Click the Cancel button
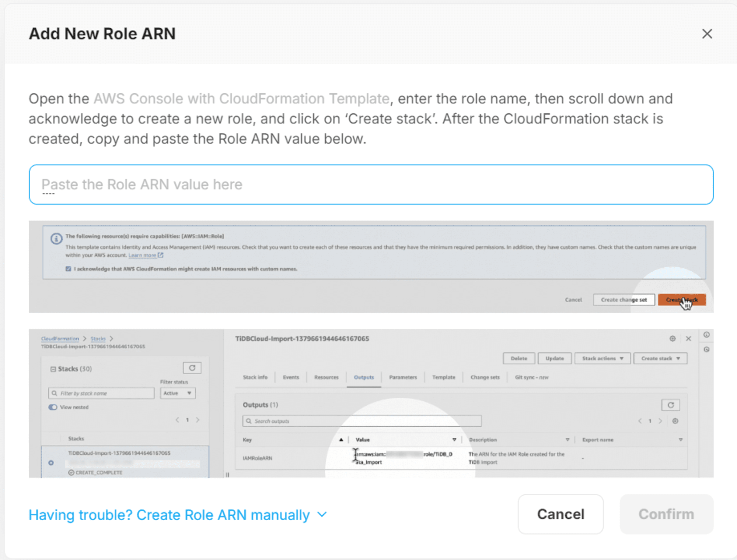737x560 pixels. point(560,514)
